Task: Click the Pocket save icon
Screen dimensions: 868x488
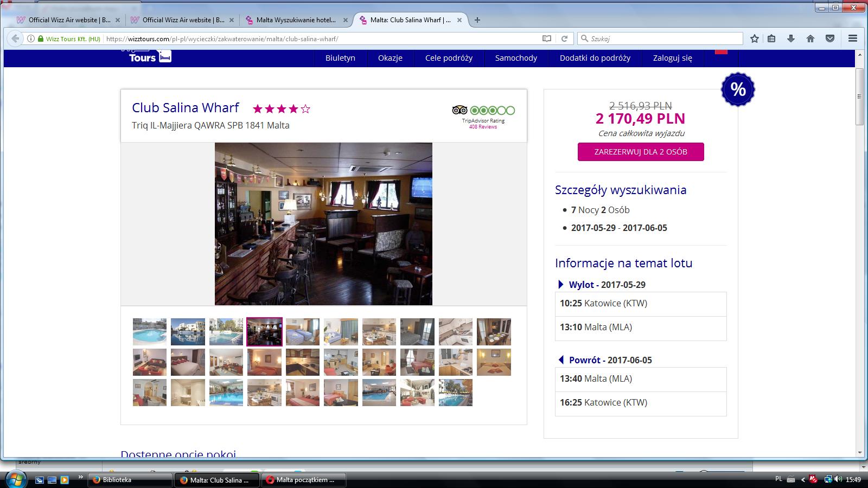Action: (830, 38)
